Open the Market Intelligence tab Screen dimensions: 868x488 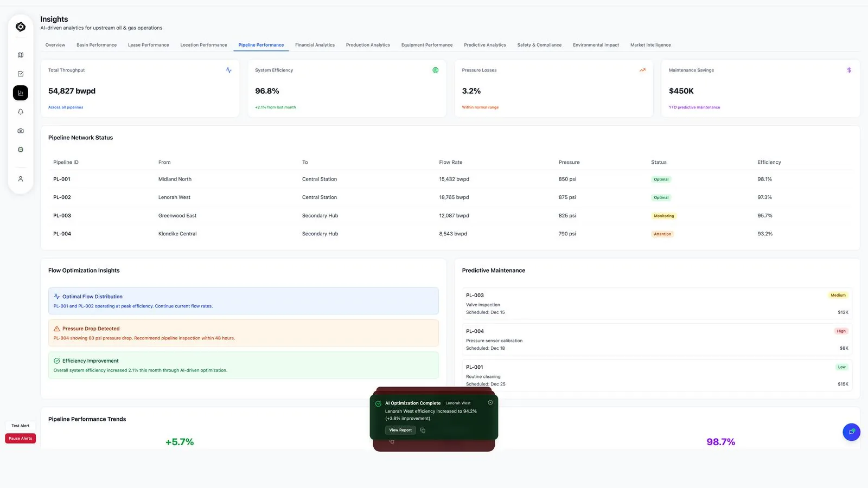point(650,45)
